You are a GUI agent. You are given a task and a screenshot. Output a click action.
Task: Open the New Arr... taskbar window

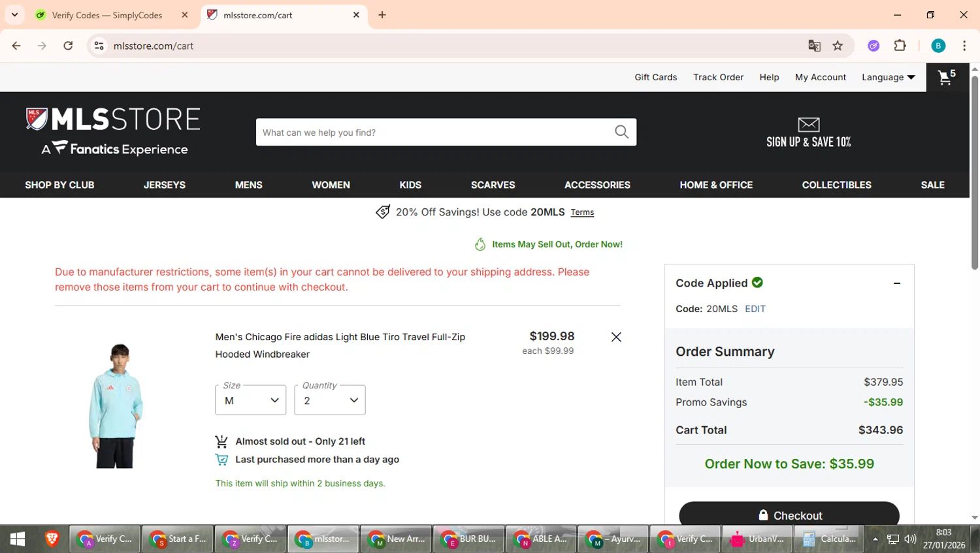[x=395, y=539]
